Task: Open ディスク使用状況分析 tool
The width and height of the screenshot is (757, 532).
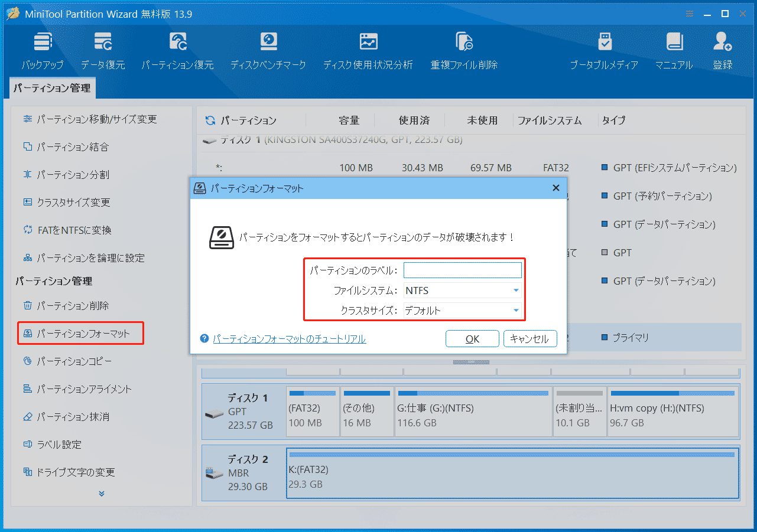Action: pyautogui.click(x=368, y=51)
